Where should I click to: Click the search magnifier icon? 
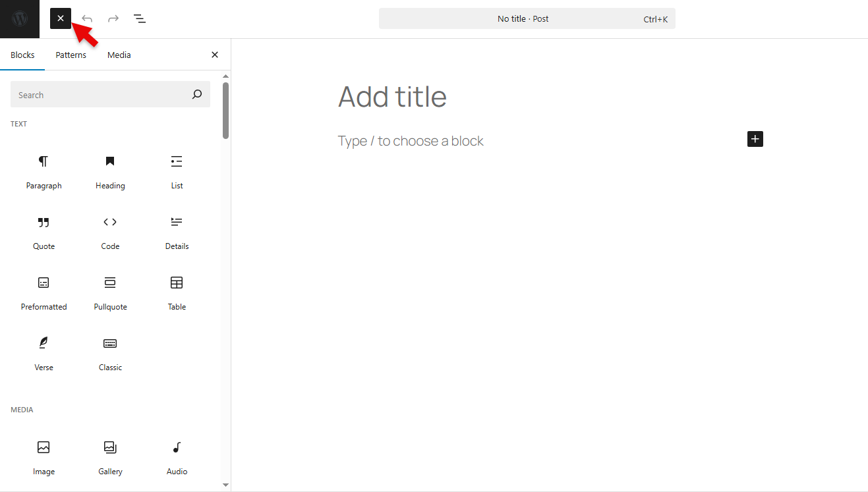(196, 95)
